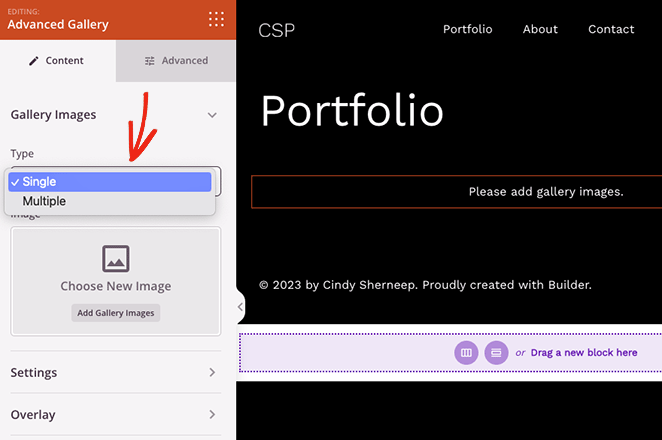Click the image placeholder icon
The height and width of the screenshot is (440, 662).
[x=116, y=259]
